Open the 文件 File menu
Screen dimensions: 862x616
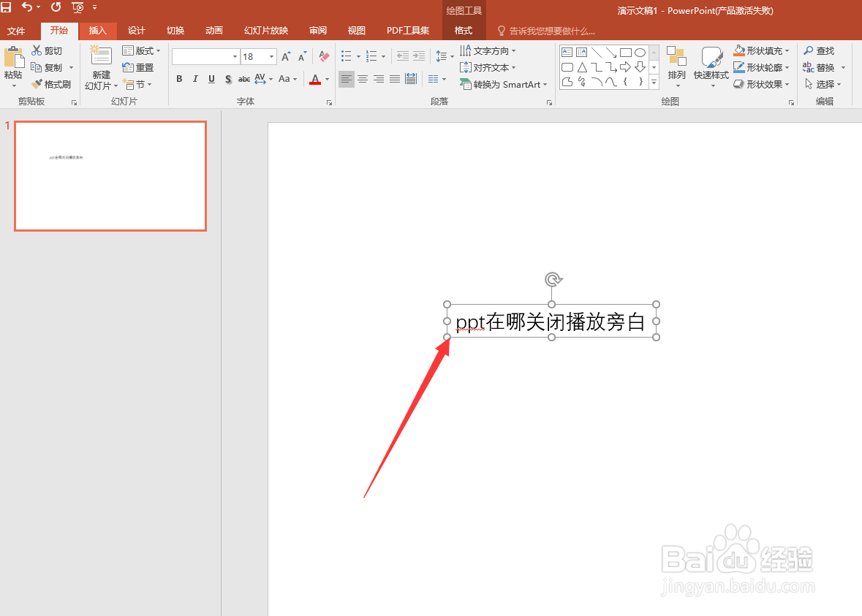[x=16, y=31]
